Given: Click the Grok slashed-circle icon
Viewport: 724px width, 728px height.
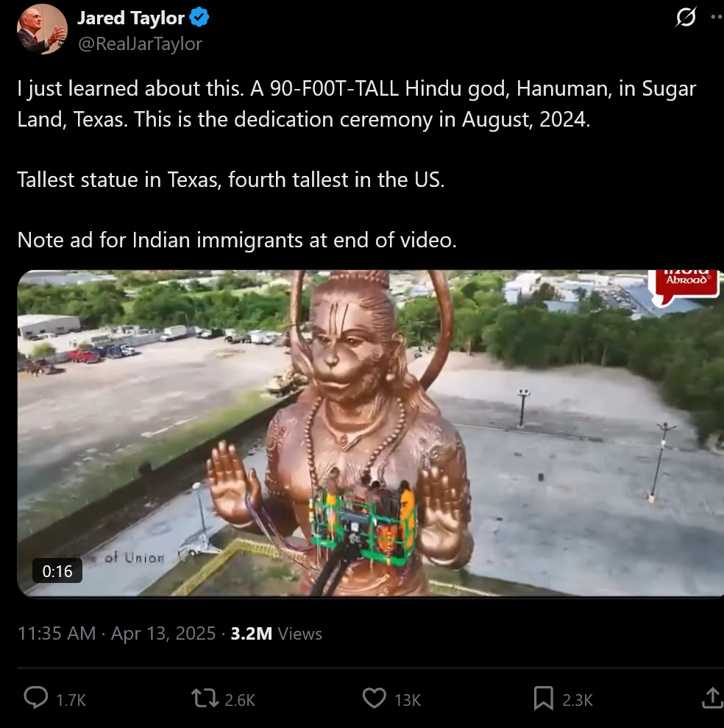Looking at the screenshot, I should [x=686, y=18].
